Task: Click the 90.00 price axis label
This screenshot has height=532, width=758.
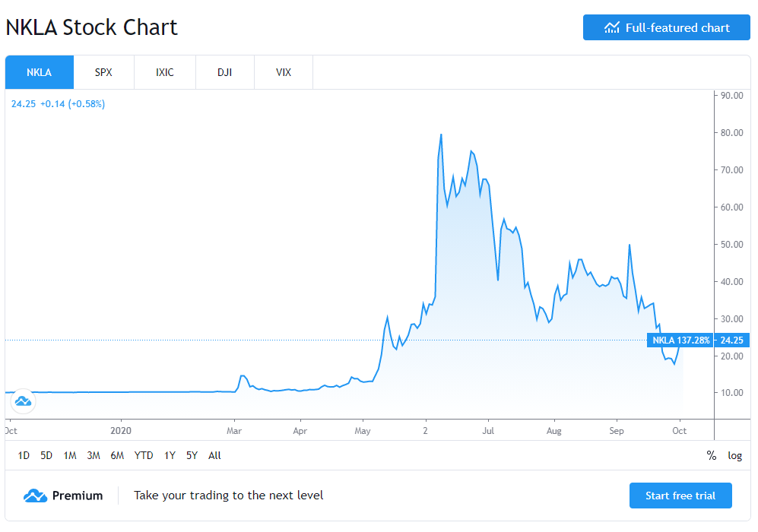Action: click(732, 95)
